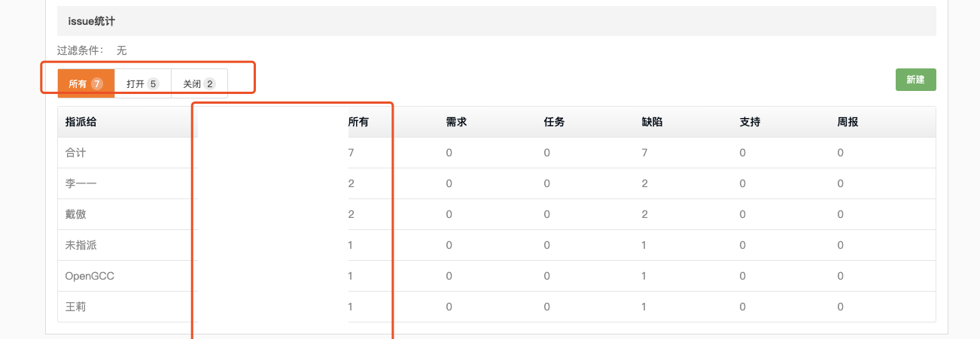
Task: Select the 未指派 row label
Action: (81, 245)
